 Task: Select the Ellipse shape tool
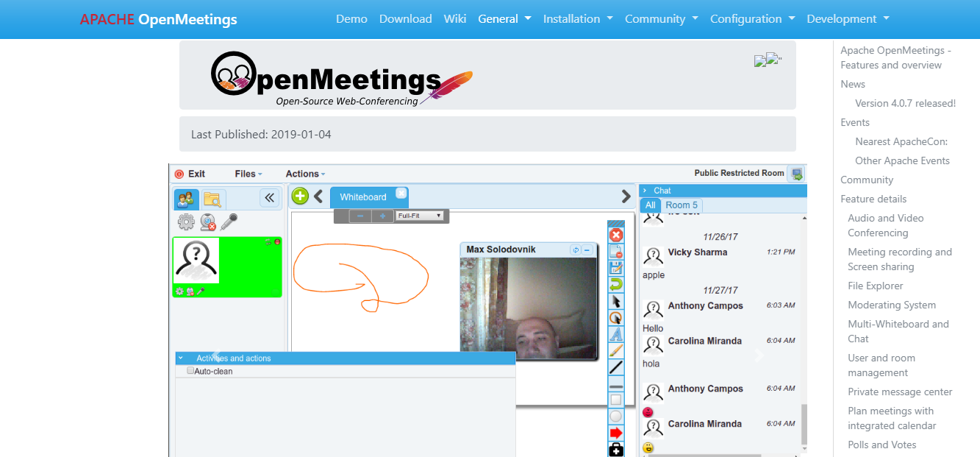[x=616, y=416]
